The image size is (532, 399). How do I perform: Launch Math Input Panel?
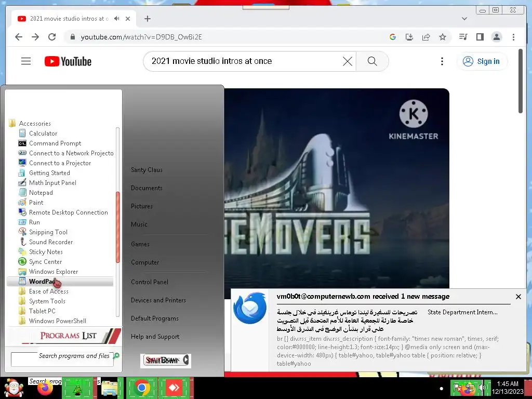point(52,182)
